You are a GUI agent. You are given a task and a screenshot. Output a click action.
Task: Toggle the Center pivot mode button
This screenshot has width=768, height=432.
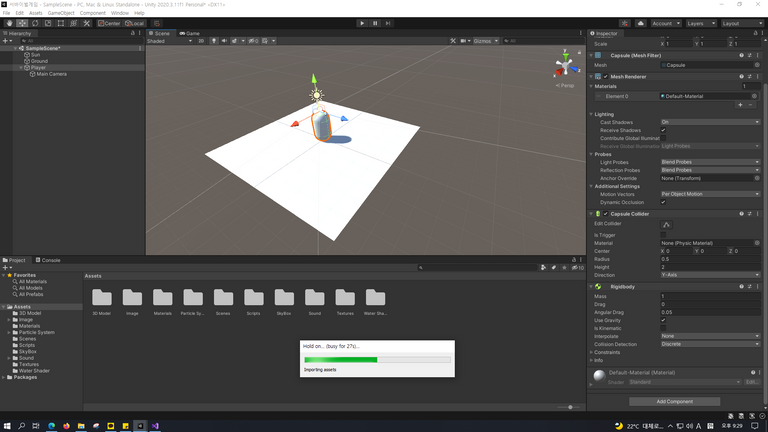(x=109, y=23)
